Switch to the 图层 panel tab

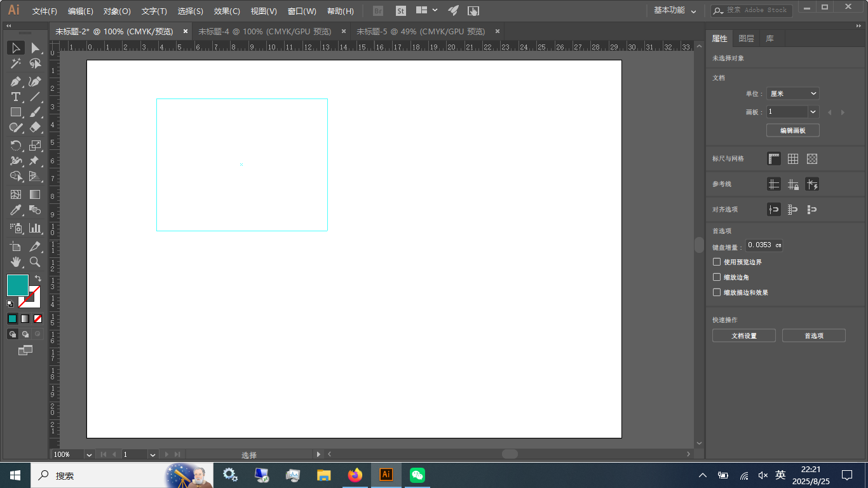tap(746, 39)
